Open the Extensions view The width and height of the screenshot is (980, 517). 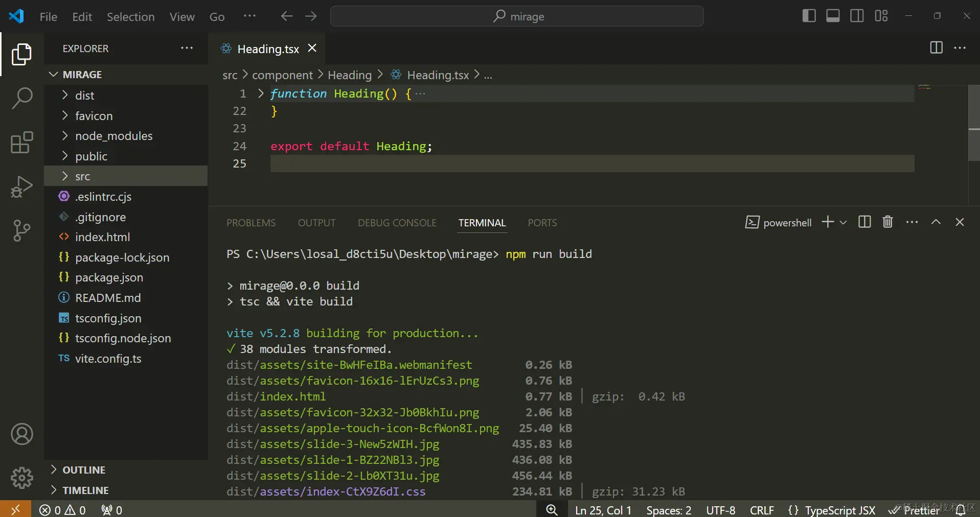point(21,143)
